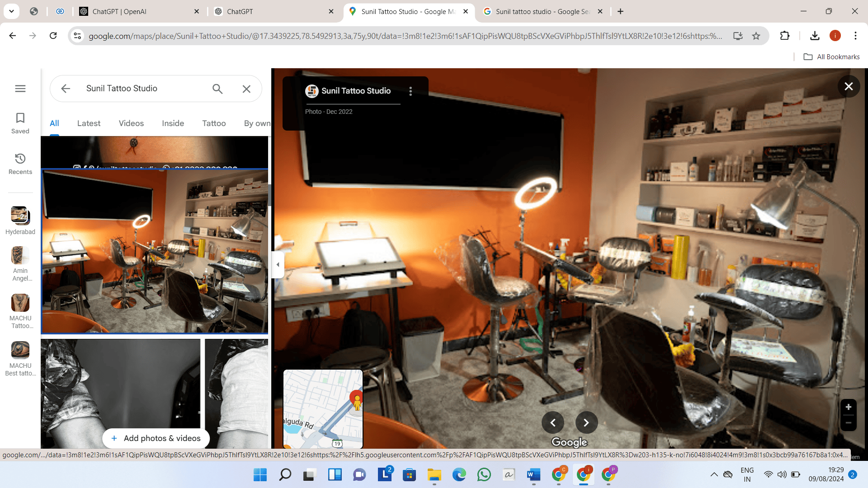Open the search tabs dropdown arrow
Image resolution: width=868 pixels, height=488 pixels.
point(11,11)
